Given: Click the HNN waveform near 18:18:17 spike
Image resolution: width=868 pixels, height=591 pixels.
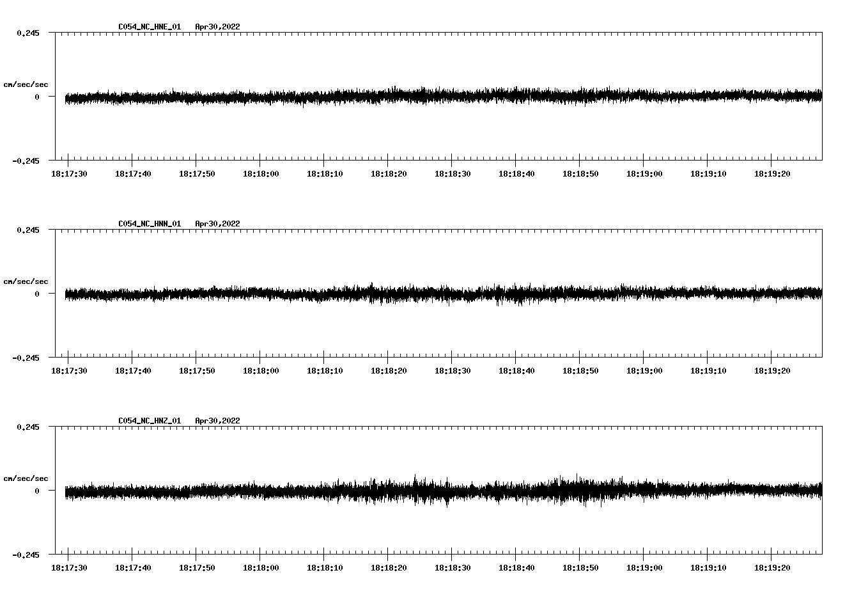Looking at the screenshot, I should [371, 293].
